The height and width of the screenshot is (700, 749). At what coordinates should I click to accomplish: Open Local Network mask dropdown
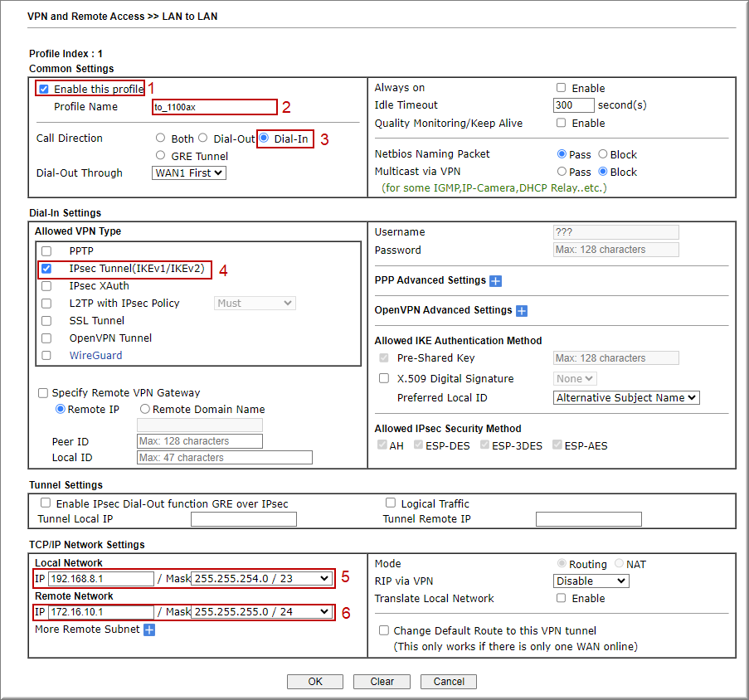coord(262,579)
